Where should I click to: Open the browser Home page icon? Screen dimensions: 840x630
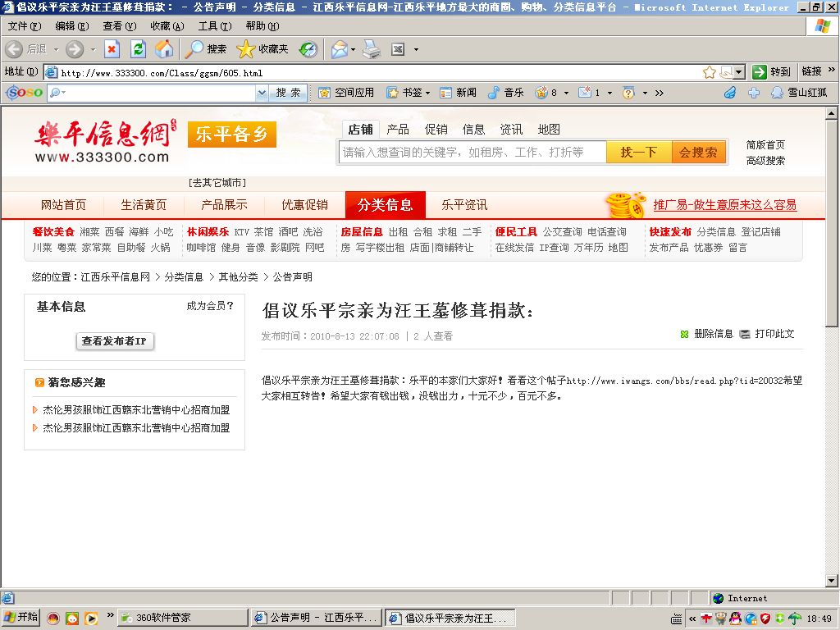164,48
